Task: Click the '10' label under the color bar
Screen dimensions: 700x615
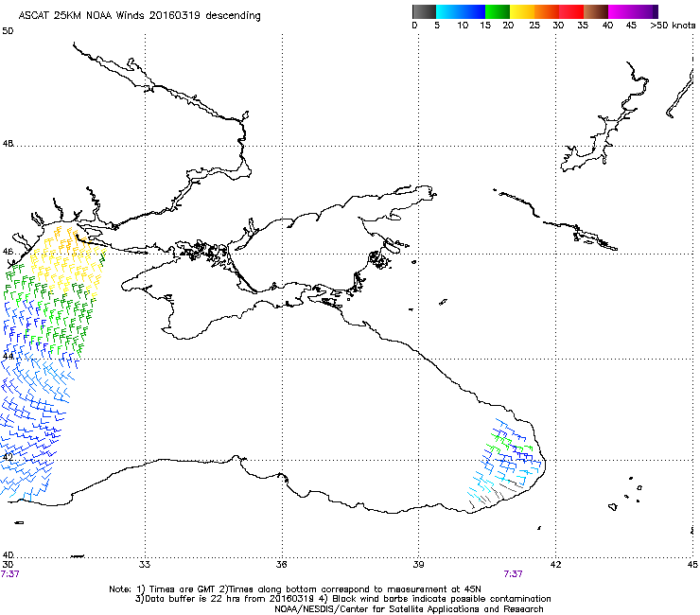Action: [463, 26]
